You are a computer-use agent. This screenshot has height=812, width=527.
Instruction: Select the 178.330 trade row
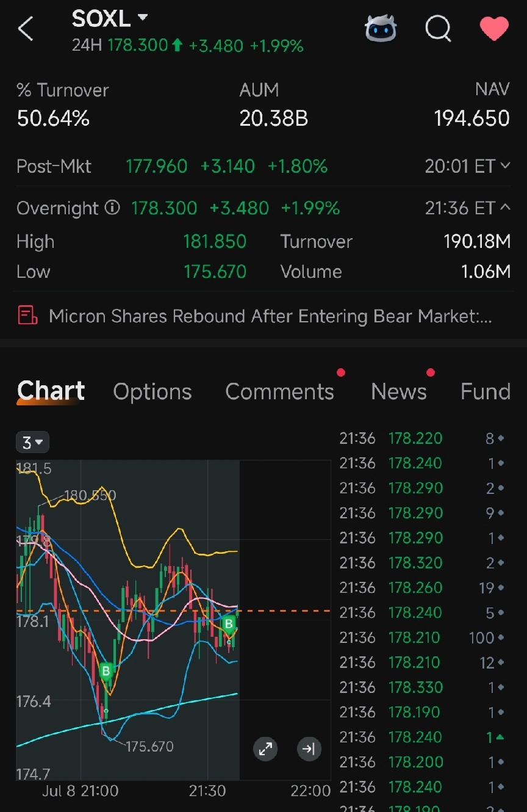[422, 687]
